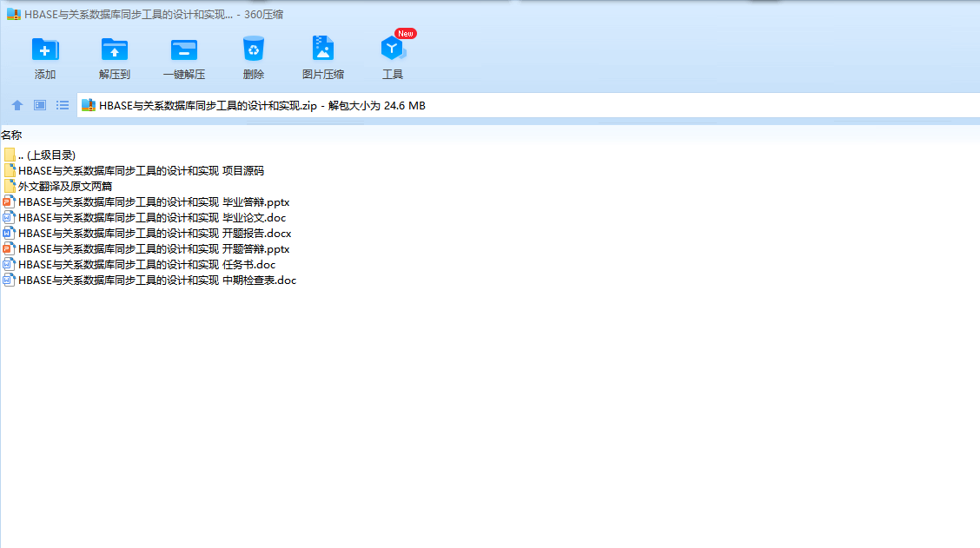980x548 pixels.
Task: Click the parent directory folder icon
Action: (x=10, y=155)
